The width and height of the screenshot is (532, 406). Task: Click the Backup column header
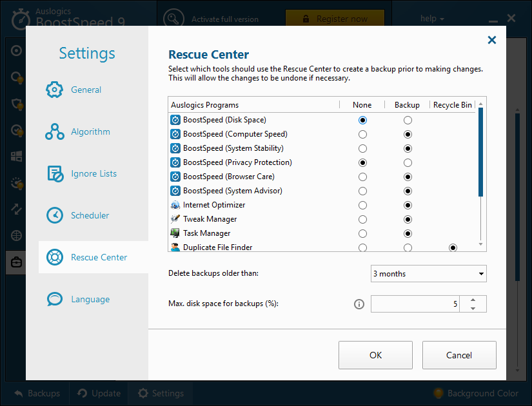(x=407, y=105)
